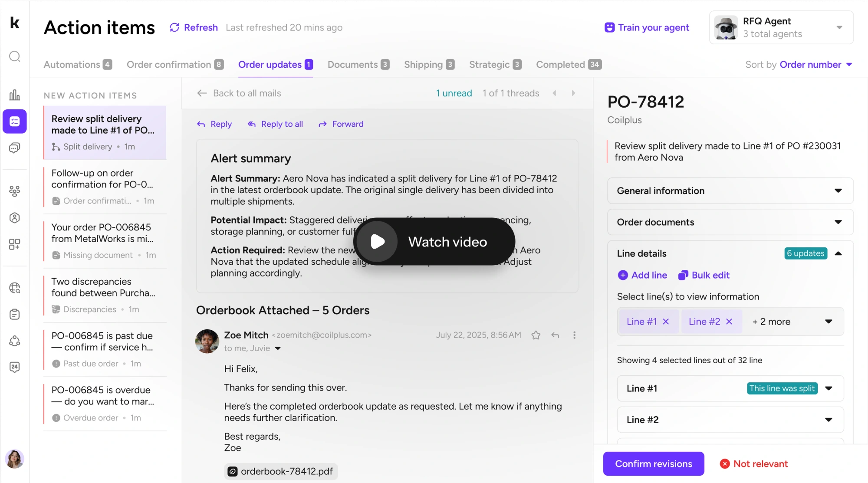Click the calendar 24 sidebar icon
The image size is (868, 483).
point(15,367)
